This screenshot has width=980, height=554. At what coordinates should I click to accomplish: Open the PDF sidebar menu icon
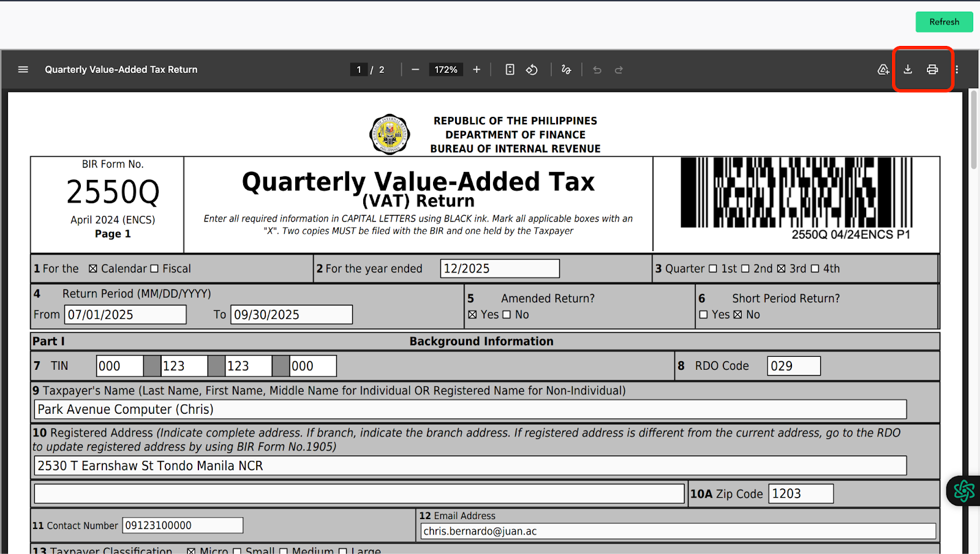pyautogui.click(x=23, y=70)
